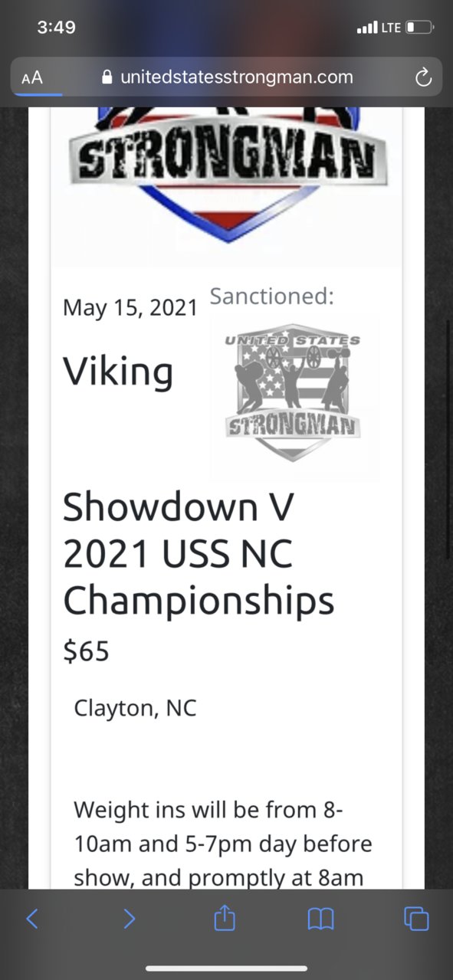Tap the padlock icon in address bar
Viewport: 453px width, 980px height.
coord(107,77)
